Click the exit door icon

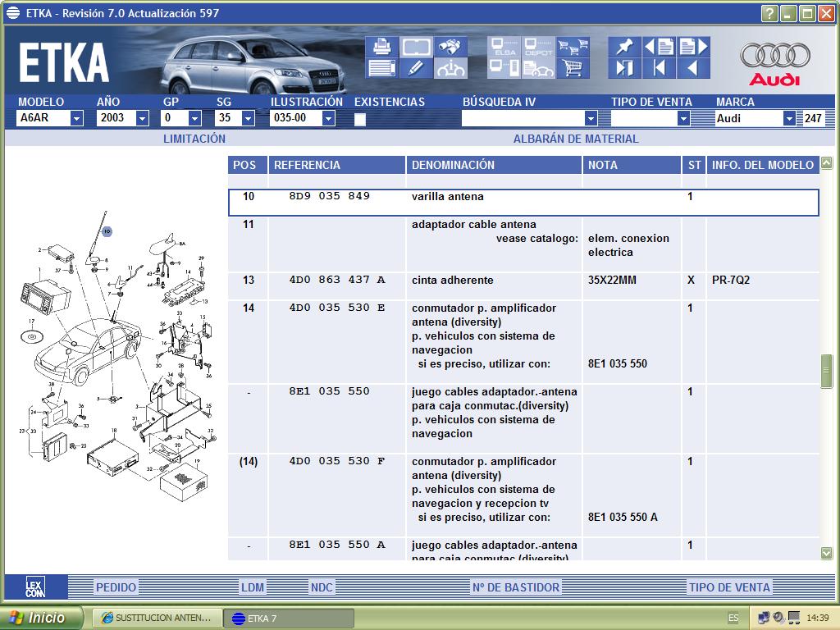coord(624,69)
